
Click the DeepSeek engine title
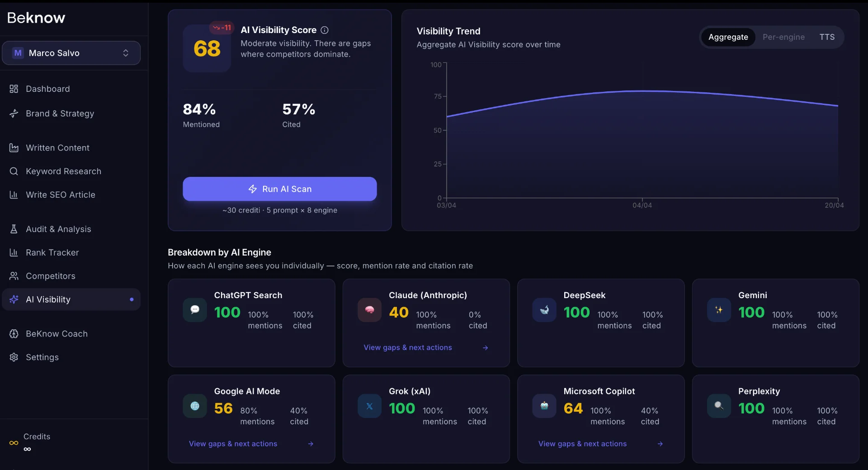pyautogui.click(x=585, y=295)
